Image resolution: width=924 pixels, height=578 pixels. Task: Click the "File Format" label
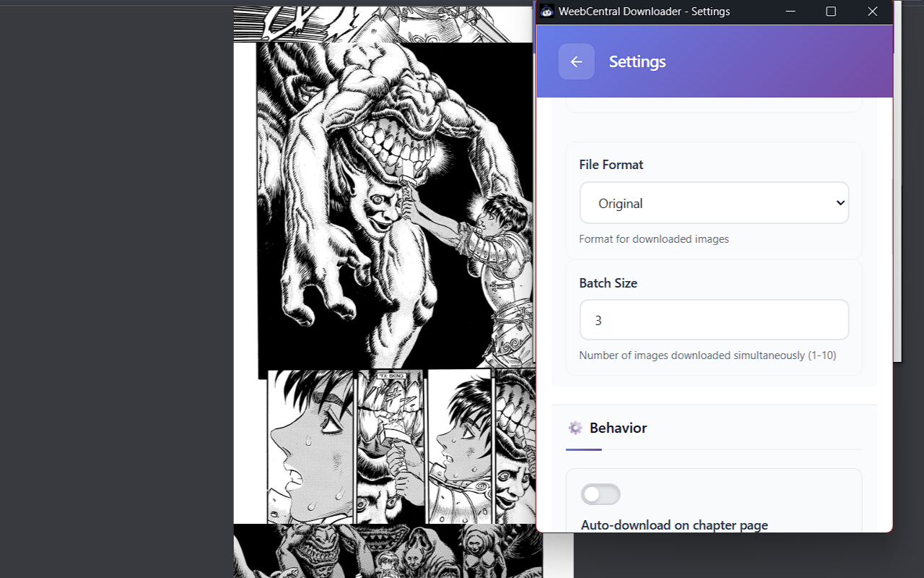[x=611, y=165]
